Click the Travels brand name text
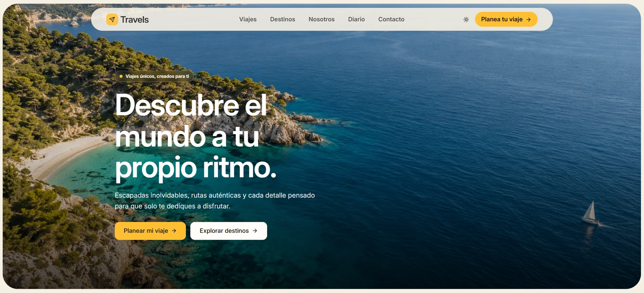Image resolution: width=644 pixels, height=293 pixels. pos(134,20)
